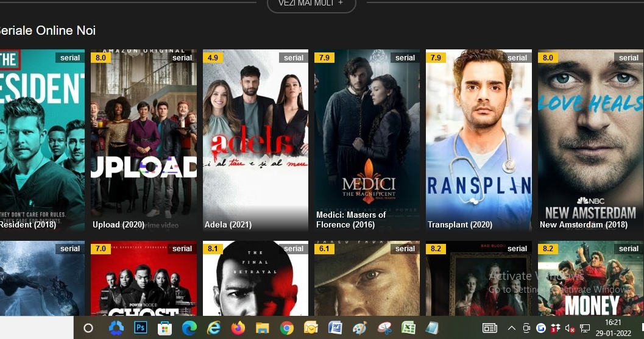Open the notepad-style app in taskbar
Viewport: 644px width, 339px height.
pyautogui.click(x=432, y=328)
